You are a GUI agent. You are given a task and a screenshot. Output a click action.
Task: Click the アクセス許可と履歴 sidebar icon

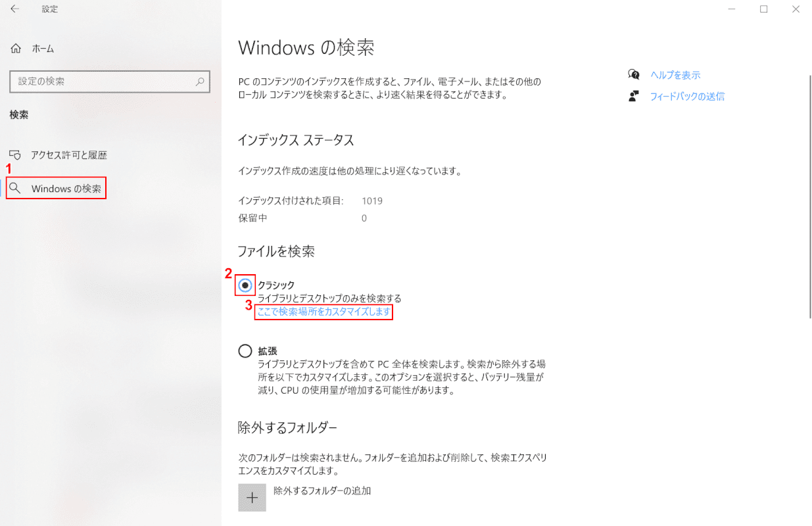point(16,155)
